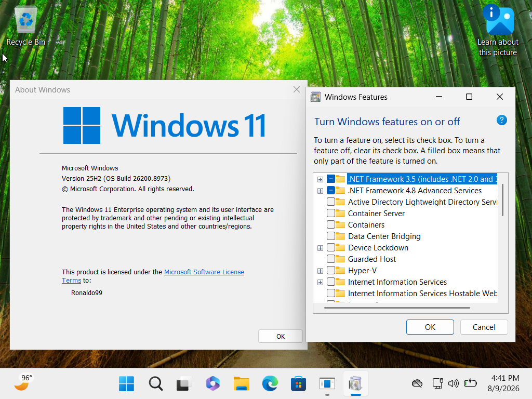Select Internet Information Services Hostable Web row
Image resolution: width=532 pixels, height=399 pixels.
point(422,293)
